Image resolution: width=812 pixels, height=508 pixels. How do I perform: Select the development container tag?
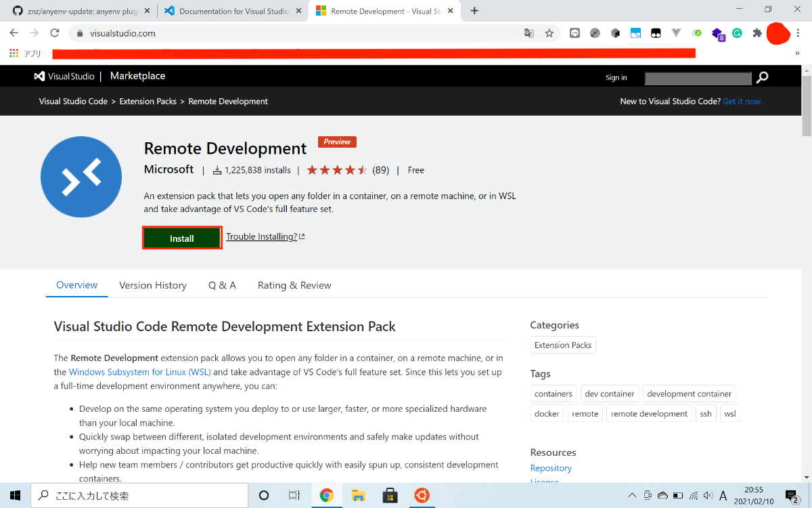click(690, 394)
